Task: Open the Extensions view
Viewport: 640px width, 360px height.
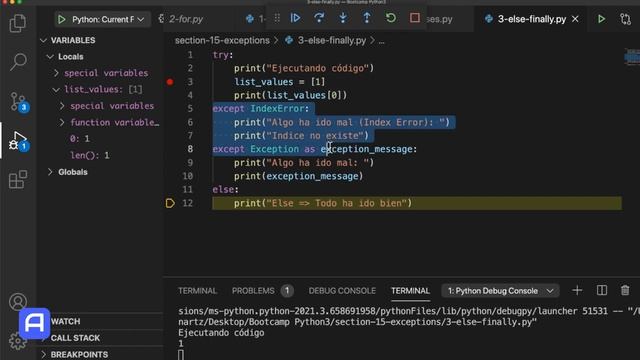Action: tap(18, 180)
